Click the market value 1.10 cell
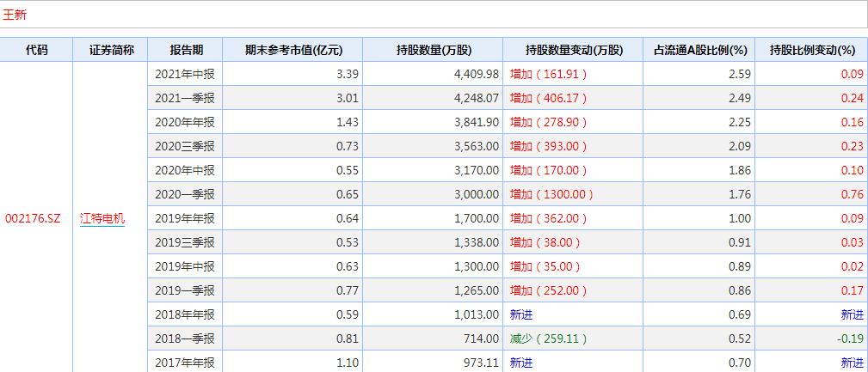This screenshot has height=372, width=868. pyautogui.click(x=292, y=363)
